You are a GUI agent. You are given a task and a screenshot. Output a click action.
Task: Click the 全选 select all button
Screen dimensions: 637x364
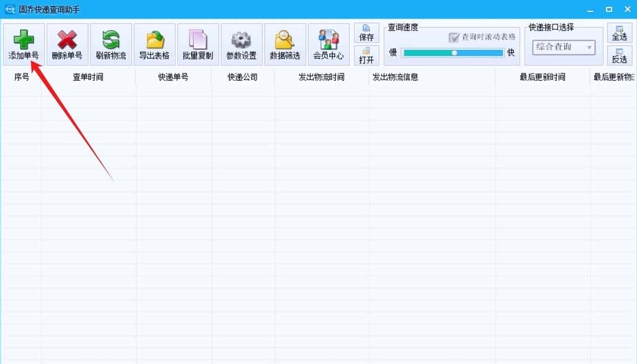619,32
